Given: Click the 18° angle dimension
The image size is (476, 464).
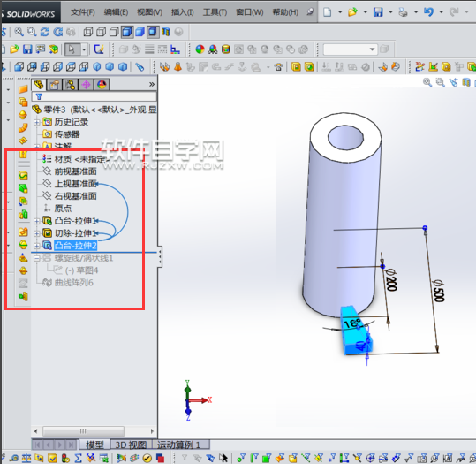Looking at the screenshot, I should pyautogui.click(x=352, y=323).
